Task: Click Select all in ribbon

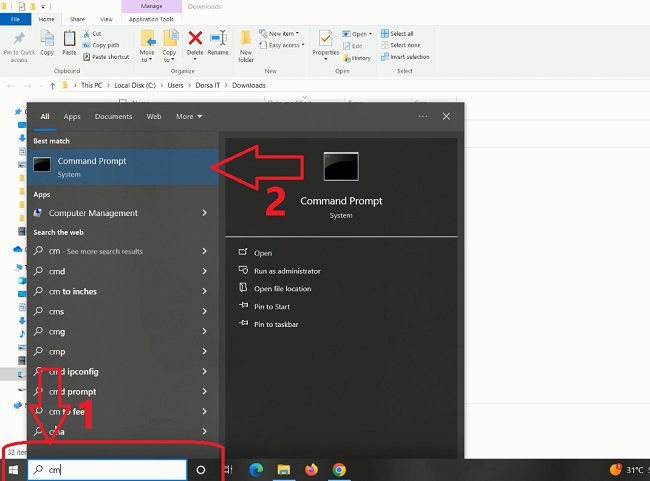Action: click(x=397, y=34)
